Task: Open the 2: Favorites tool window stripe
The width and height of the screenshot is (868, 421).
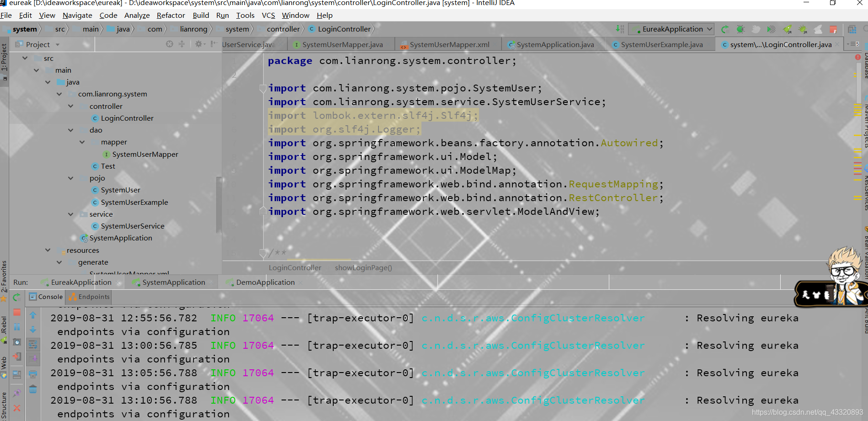Action: tap(4, 281)
